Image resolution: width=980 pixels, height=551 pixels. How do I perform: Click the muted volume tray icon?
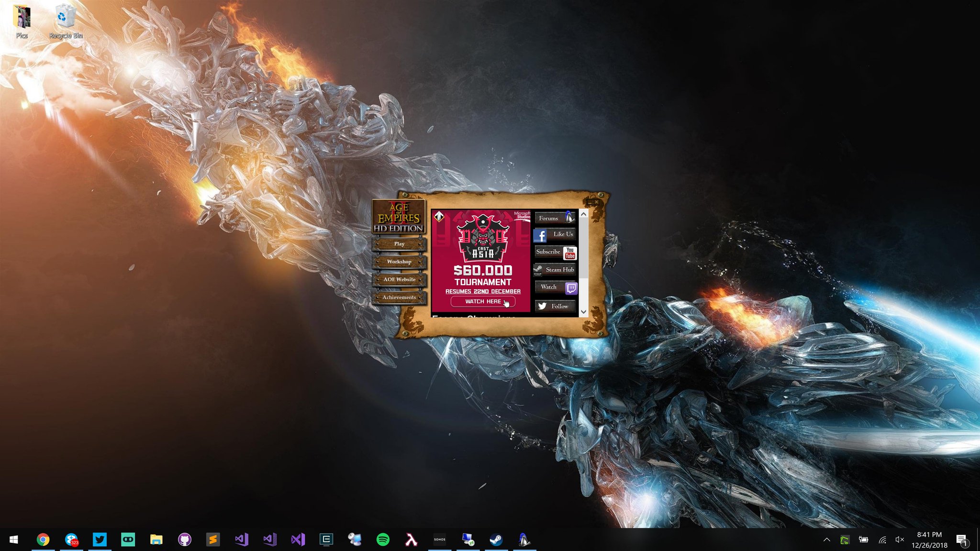coord(900,540)
